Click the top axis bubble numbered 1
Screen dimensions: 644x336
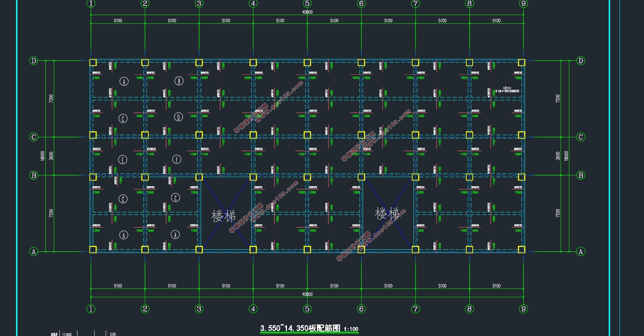[x=91, y=3]
